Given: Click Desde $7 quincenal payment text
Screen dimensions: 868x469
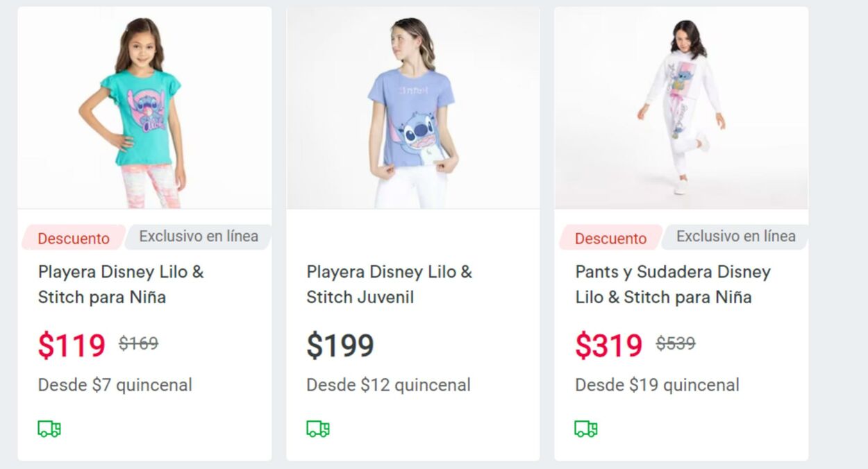Looking at the screenshot, I should coord(115,385).
